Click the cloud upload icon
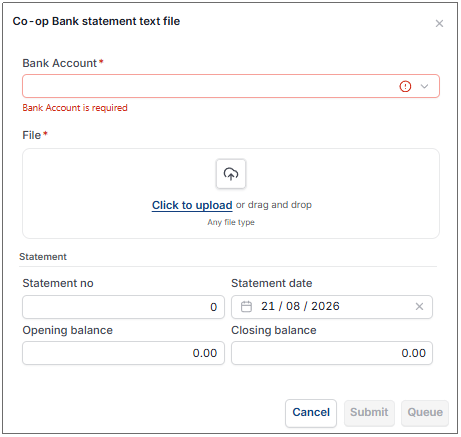This screenshot has height=437, width=461. (x=231, y=174)
